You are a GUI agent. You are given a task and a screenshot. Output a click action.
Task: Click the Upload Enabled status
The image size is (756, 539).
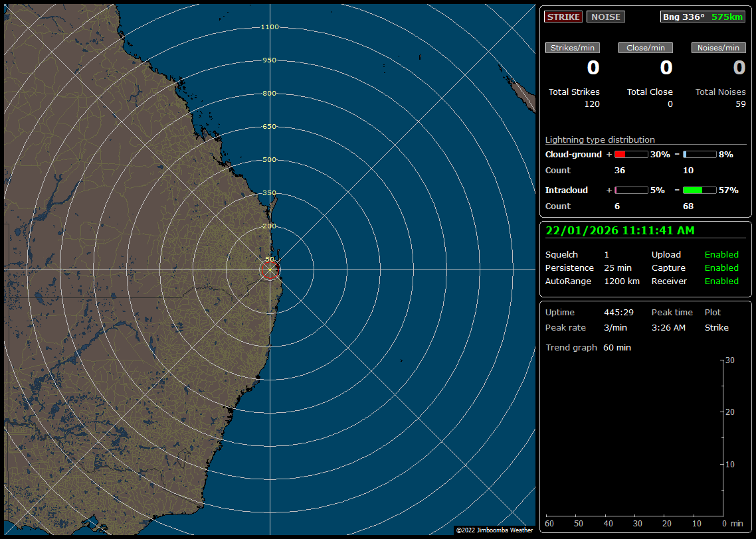721,255
